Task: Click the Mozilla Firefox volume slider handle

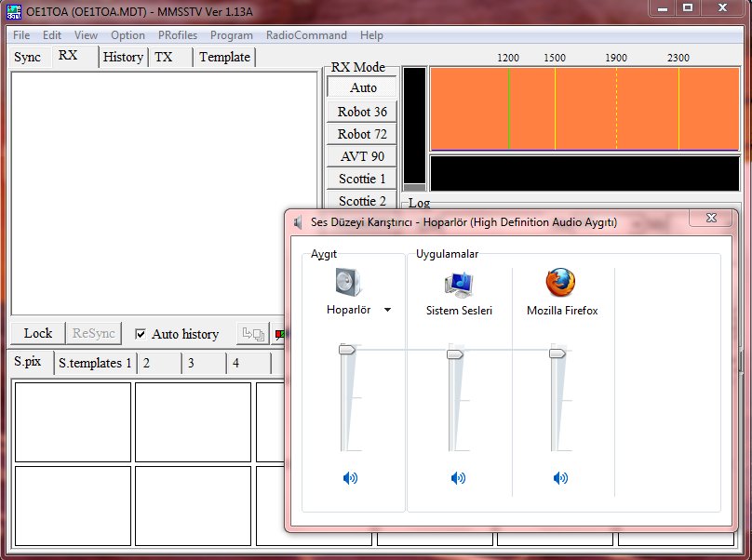Action: (557, 352)
